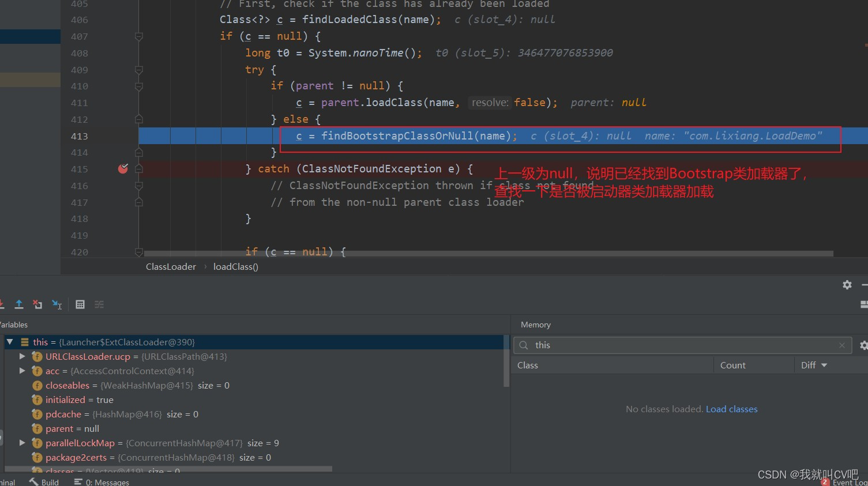Sort by the Count column header
The height and width of the screenshot is (486, 868).
tap(754, 365)
